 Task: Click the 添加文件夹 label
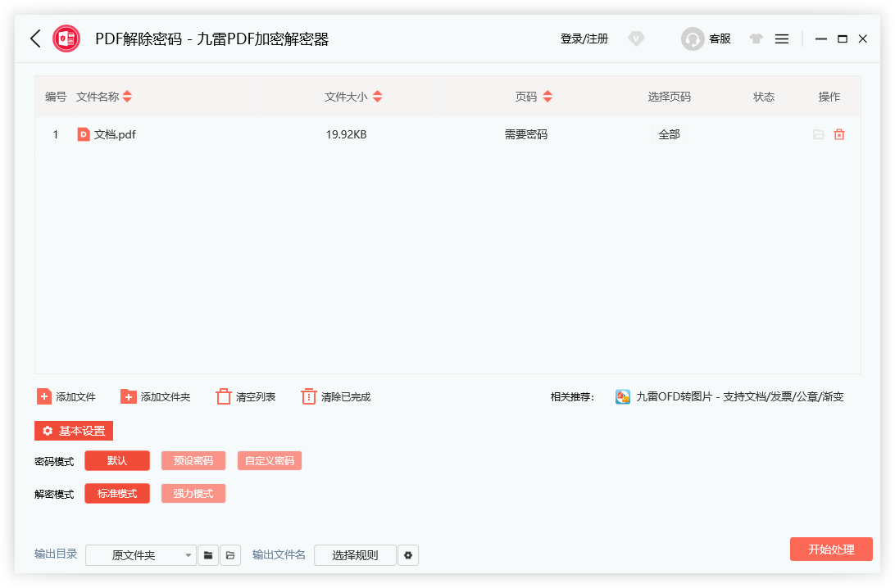click(x=166, y=397)
